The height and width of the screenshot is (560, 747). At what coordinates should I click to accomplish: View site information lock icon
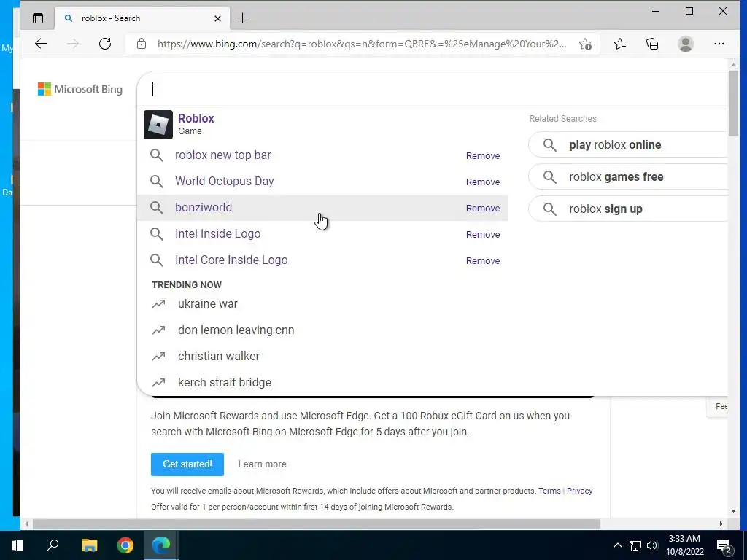pyautogui.click(x=141, y=44)
